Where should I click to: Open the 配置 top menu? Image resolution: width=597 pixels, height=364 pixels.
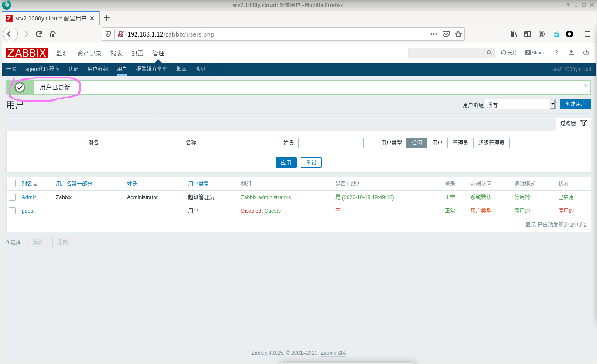point(137,53)
